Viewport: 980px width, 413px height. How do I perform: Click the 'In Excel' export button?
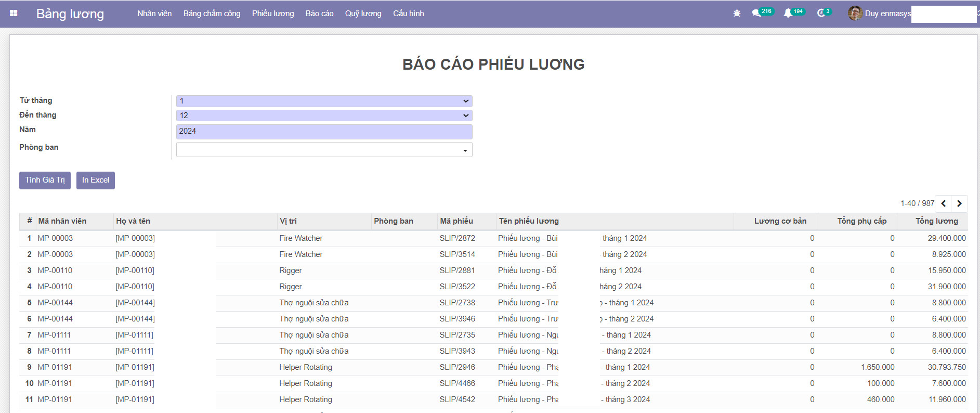(96, 180)
